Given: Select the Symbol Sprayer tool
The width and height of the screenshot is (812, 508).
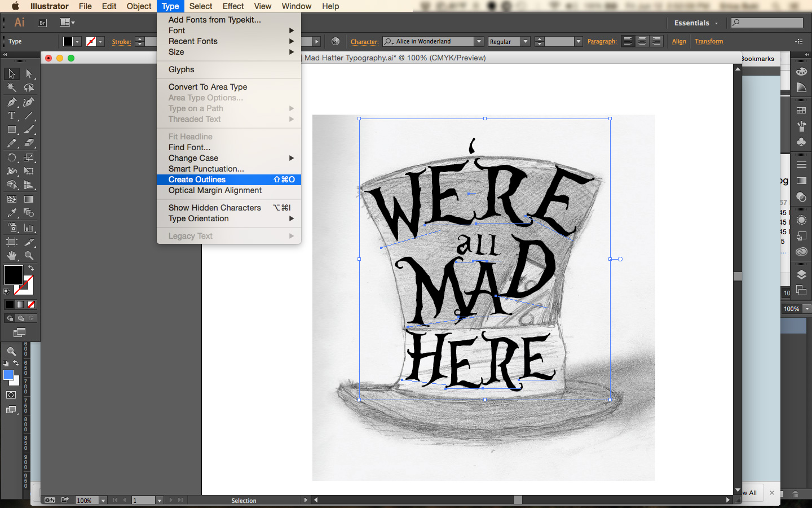Looking at the screenshot, I should point(12,228).
